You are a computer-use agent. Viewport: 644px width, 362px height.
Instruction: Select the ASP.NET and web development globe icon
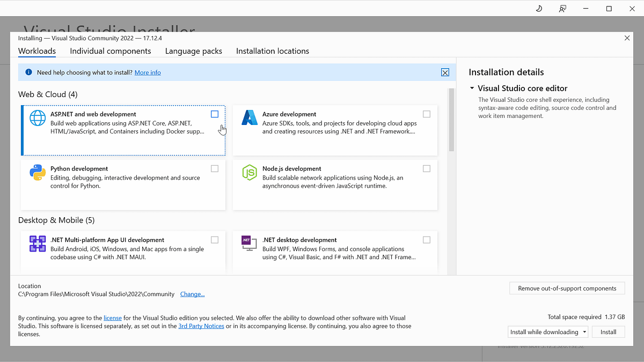37,119
